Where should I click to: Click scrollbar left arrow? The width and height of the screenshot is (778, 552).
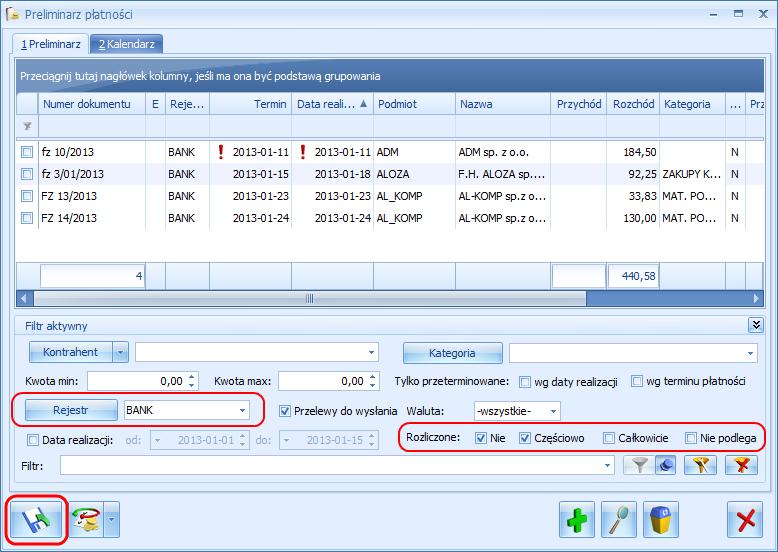point(23,299)
